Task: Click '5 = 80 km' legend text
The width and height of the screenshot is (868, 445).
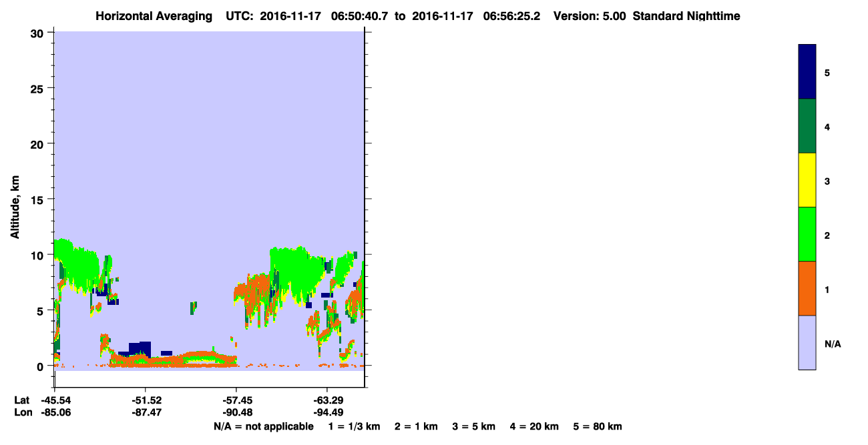Action: (598, 426)
